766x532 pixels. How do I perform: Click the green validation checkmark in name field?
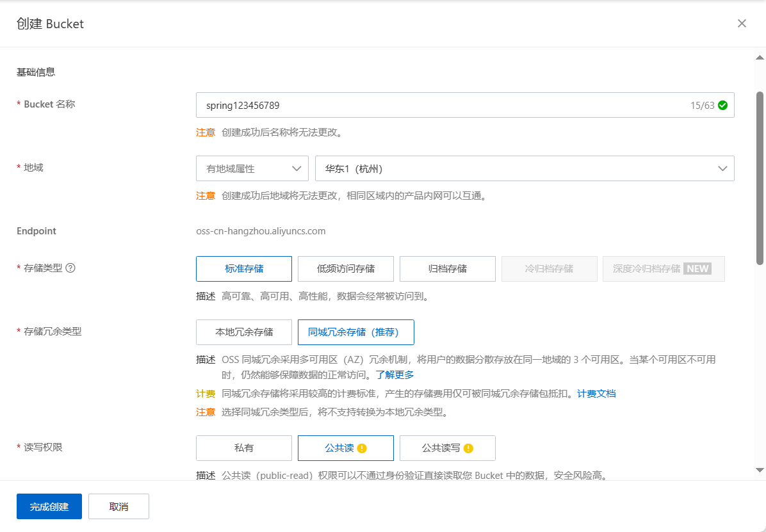click(x=723, y=105)
